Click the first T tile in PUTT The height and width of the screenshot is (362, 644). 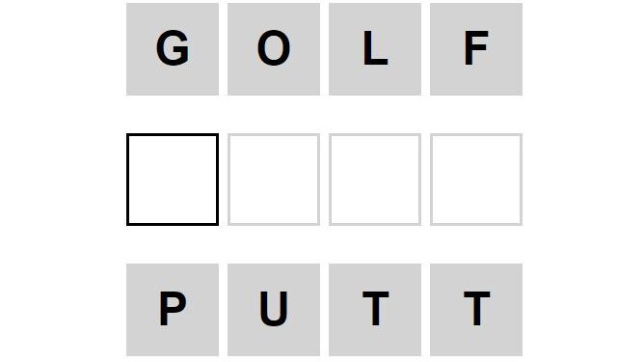point(375,310)
